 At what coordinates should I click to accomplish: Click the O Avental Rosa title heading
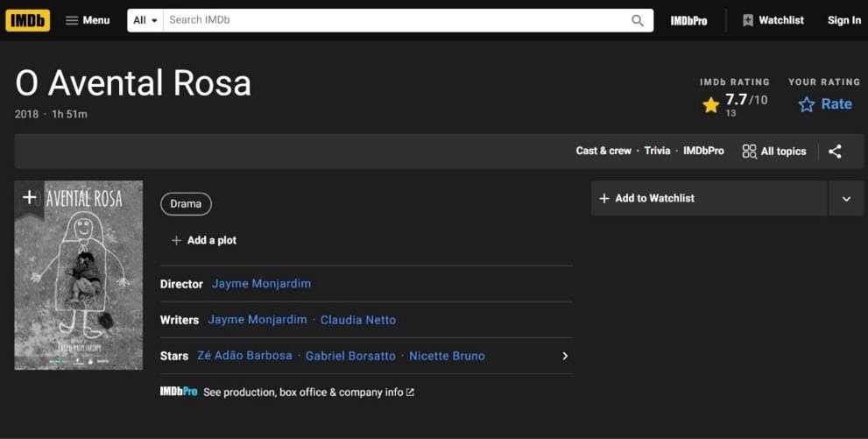coord(133,83)
